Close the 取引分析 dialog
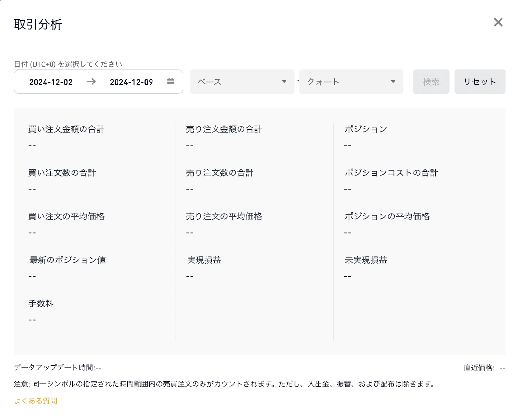 click(498, 22)
